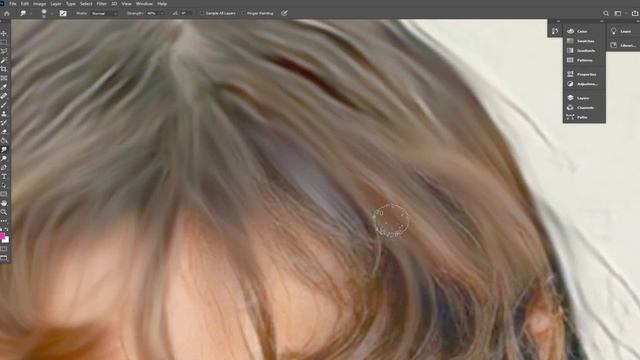Click the foreground color swatch
This screenshot has width=640, height=360.
2,236
